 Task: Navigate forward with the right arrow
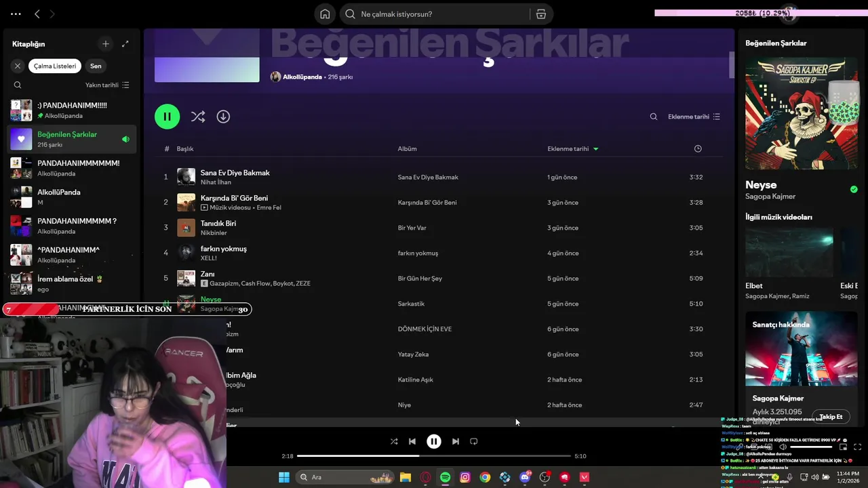pyautogui.click(x=52, y=14)
